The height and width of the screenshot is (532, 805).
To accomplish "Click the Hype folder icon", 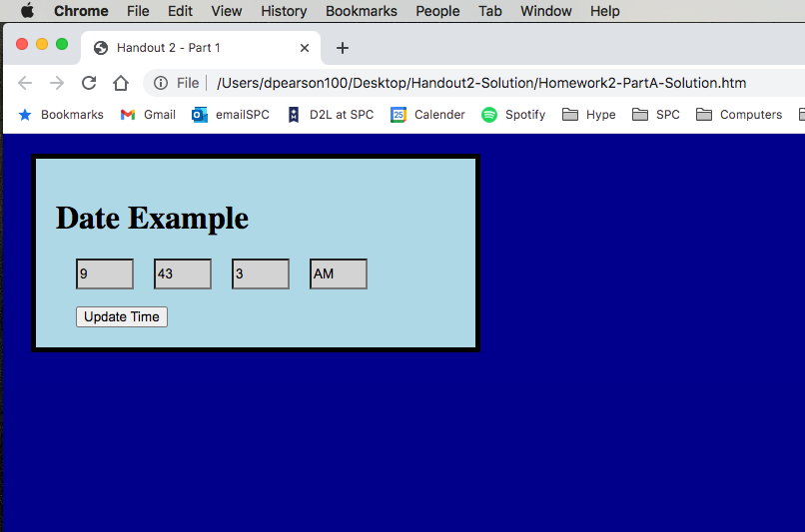I will point(570,115).
